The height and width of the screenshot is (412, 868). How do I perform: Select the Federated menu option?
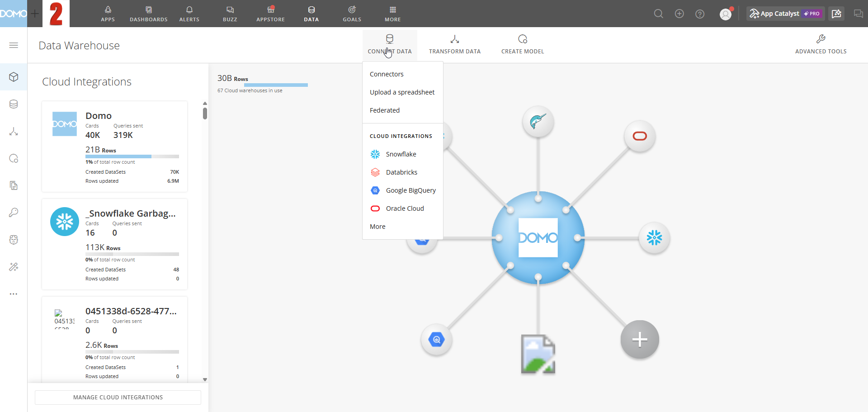point(402,110)
